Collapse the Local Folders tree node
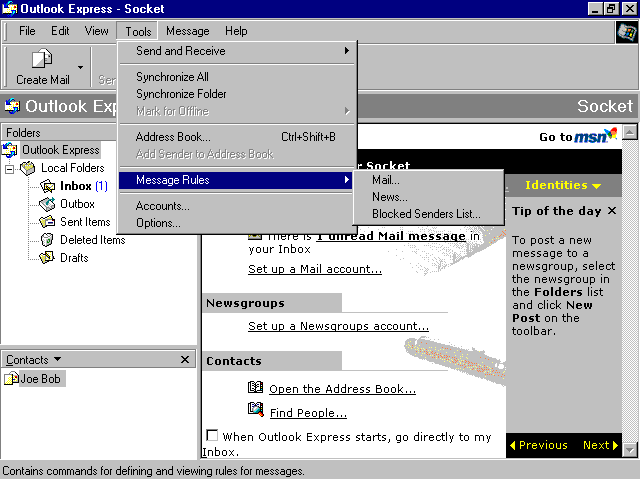Viewport: 640px width, 480px height. [9, 169]
